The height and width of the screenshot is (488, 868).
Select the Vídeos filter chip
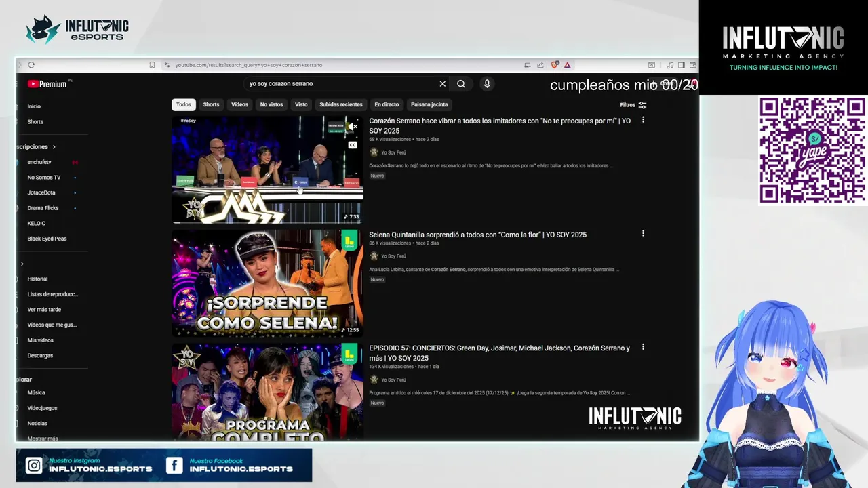239,104
